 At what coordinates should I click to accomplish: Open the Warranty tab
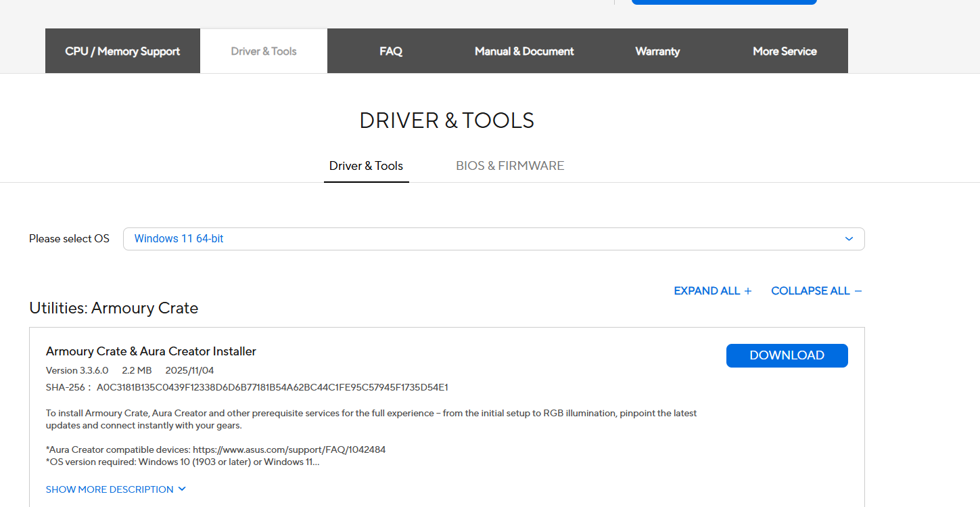[x=657, y=51]
